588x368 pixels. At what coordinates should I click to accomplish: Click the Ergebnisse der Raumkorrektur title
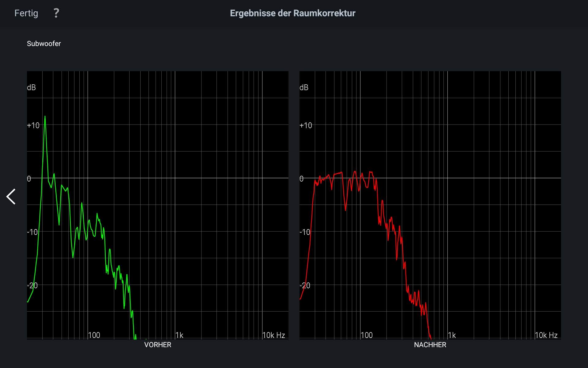[292, 13]
